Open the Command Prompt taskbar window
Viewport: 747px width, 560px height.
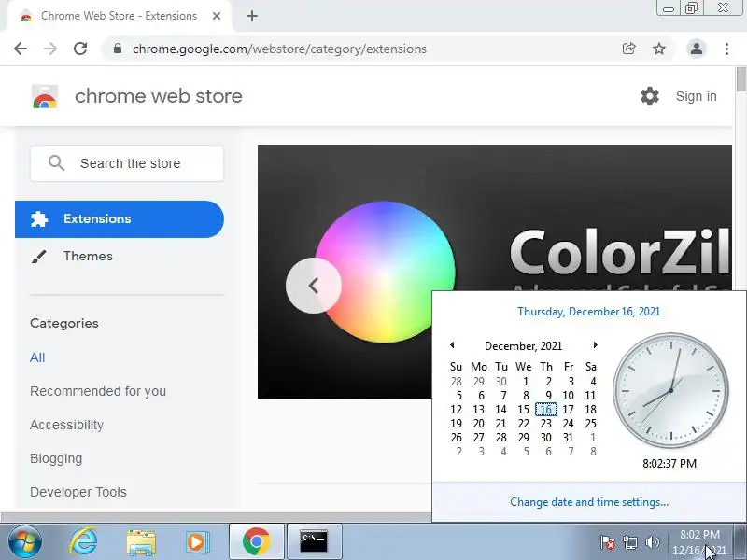click(315, 541)
